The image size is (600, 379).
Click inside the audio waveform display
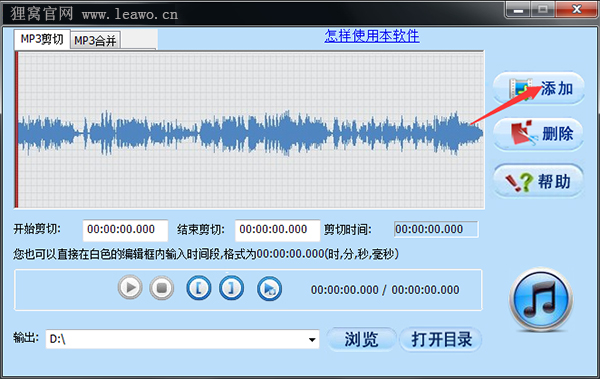[249, 130]
